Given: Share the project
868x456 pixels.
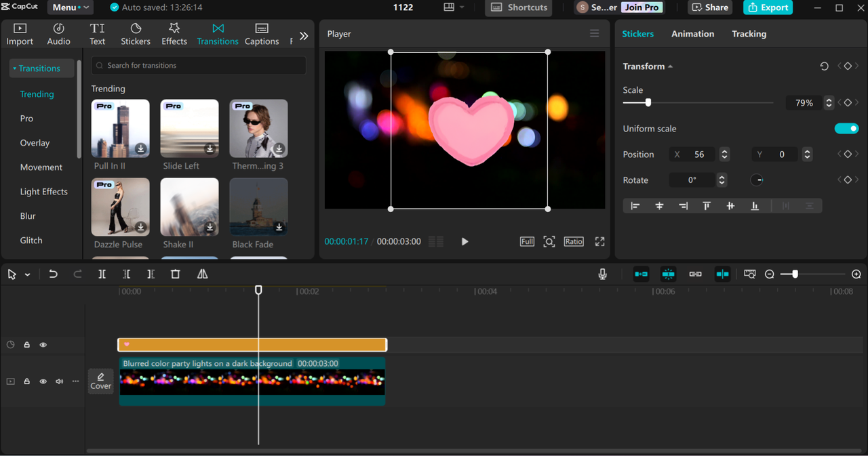Looking at the screenshot, I should coord(710,7).
